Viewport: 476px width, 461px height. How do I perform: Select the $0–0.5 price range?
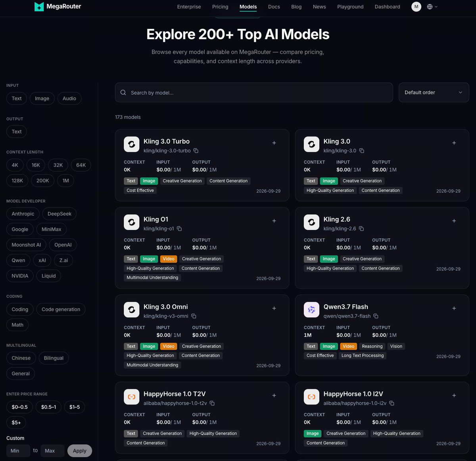(20, 407)
